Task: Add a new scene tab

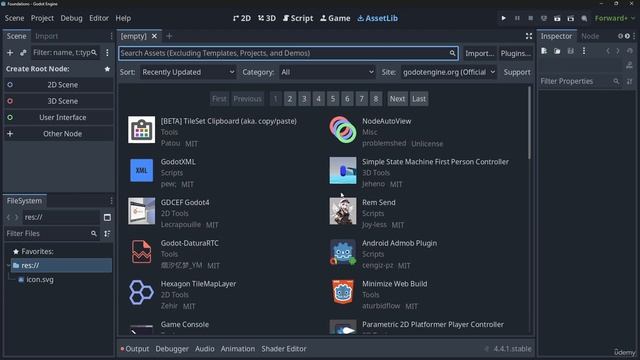Action: pos(169,36)
